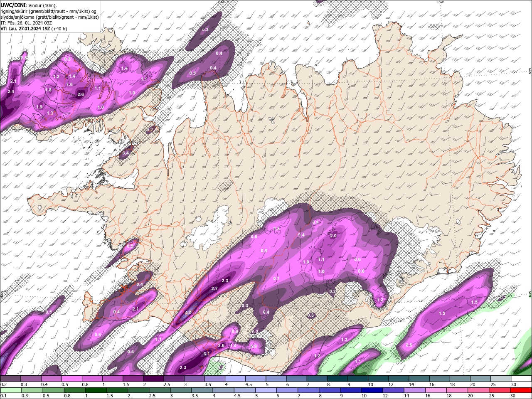
Task: Click the '2.0' snowfall value on the map
Action: pos(333,236)
